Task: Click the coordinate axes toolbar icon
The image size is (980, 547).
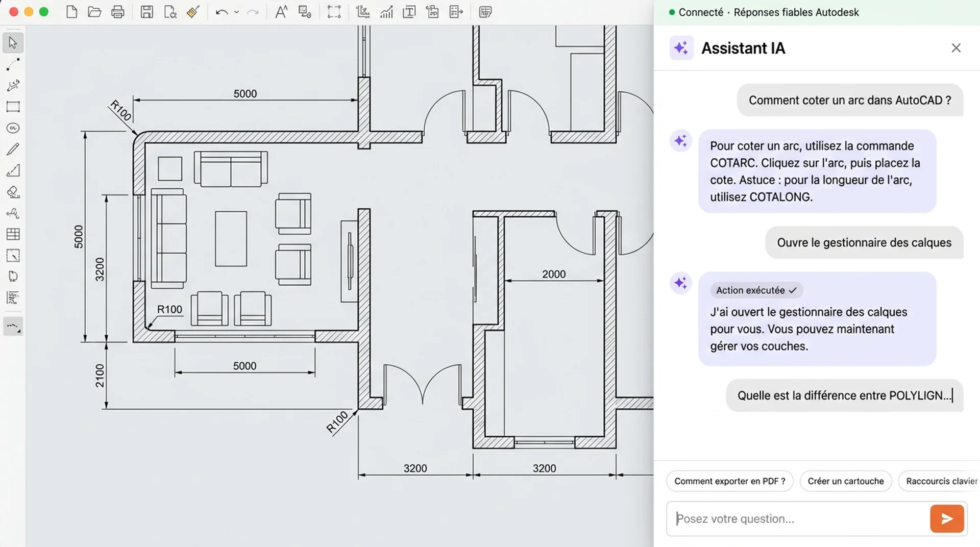Action: [363, 12]
